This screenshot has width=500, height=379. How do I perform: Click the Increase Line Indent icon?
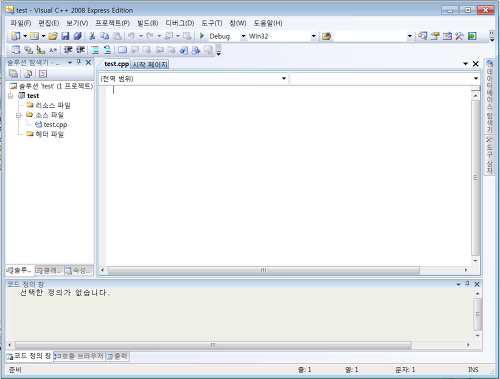tap(80, 50)
